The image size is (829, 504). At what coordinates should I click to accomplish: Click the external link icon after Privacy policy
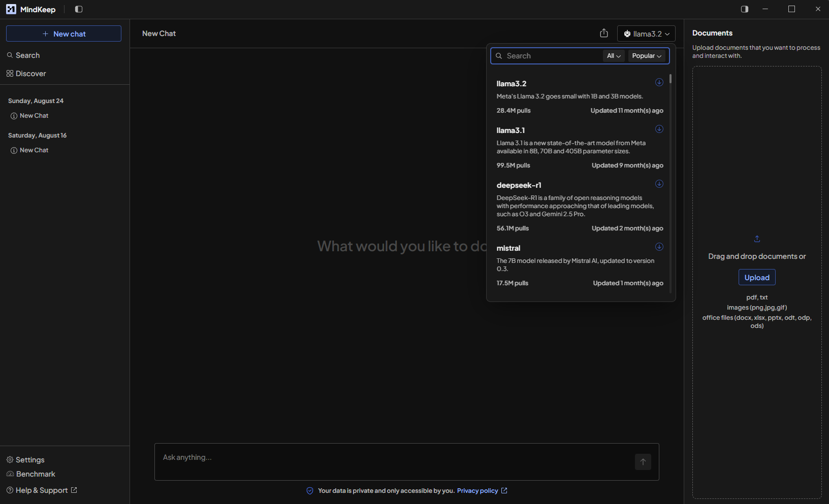[504, 491]
